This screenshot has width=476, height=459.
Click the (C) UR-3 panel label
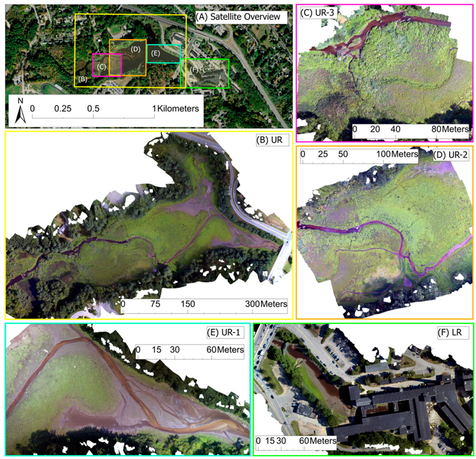317,13
